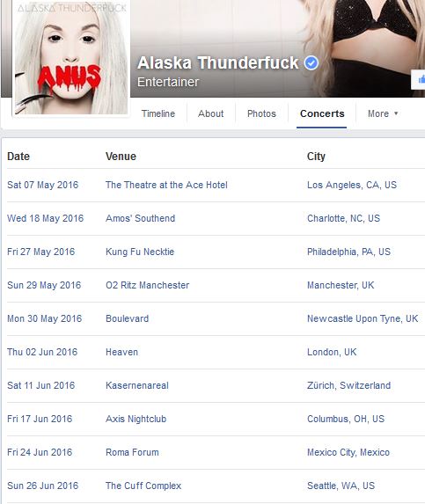Select the Concerts tab
The width and height of the screenshot is (425, 504).
point(322,113)
